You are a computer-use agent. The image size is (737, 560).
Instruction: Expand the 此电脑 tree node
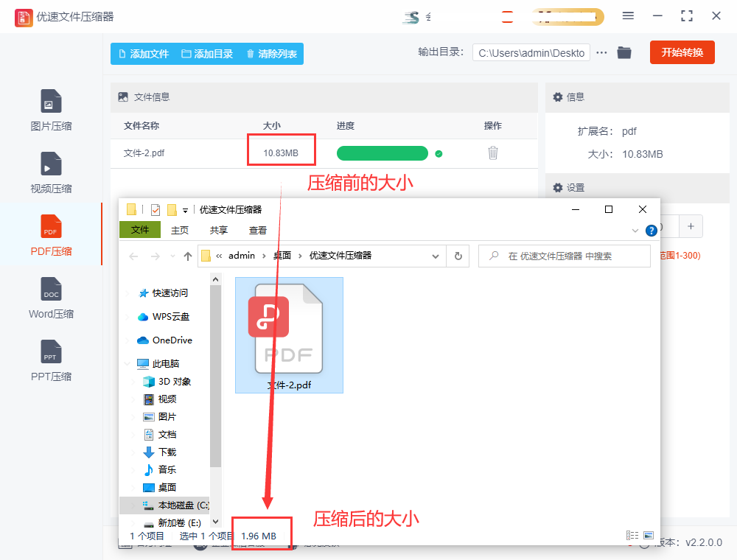[x=128, y=363]
